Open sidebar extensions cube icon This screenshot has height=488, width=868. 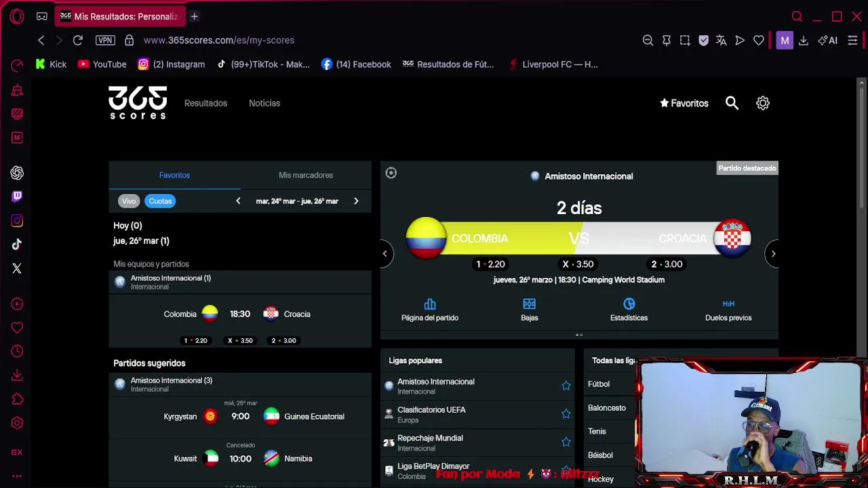pos(17,399)
